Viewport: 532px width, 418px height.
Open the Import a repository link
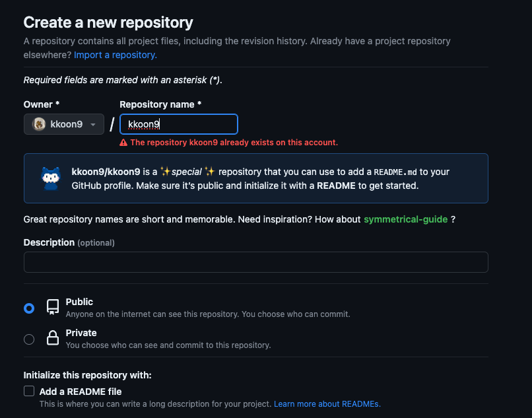[116, 55]
